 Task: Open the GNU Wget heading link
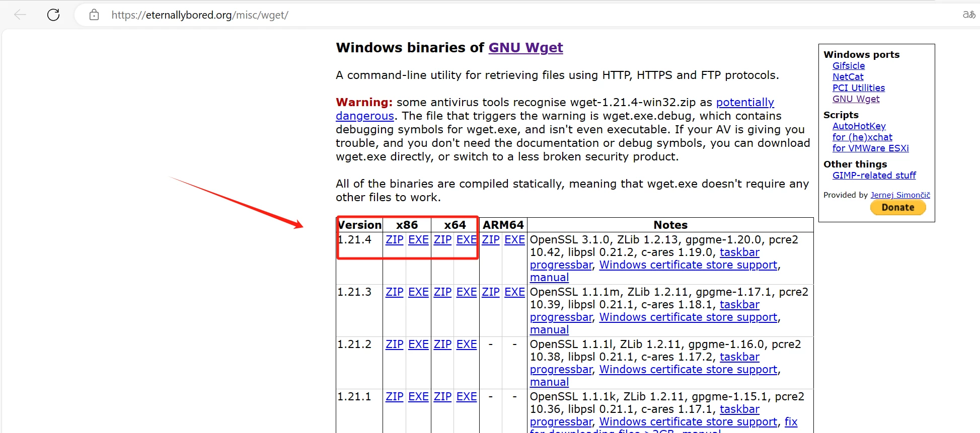pyautogui.click(x=525, y=48)
